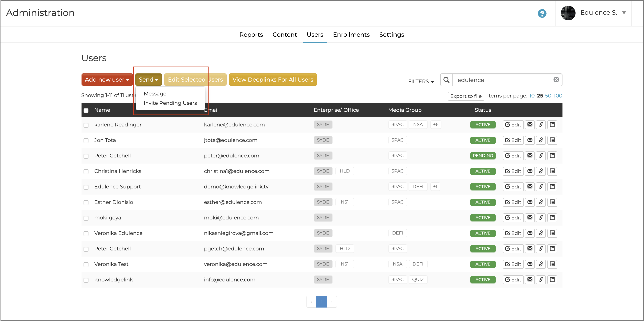
Task: Click Export to file button
Action: coord(466,96)
